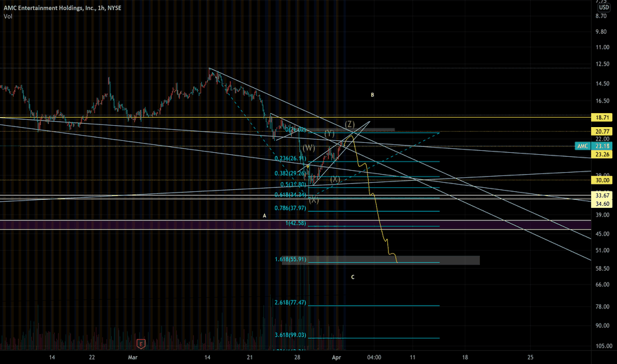Select the (Y) Elliott wave label
Screen dimensions: 617x364
click(x=330, y=134)
